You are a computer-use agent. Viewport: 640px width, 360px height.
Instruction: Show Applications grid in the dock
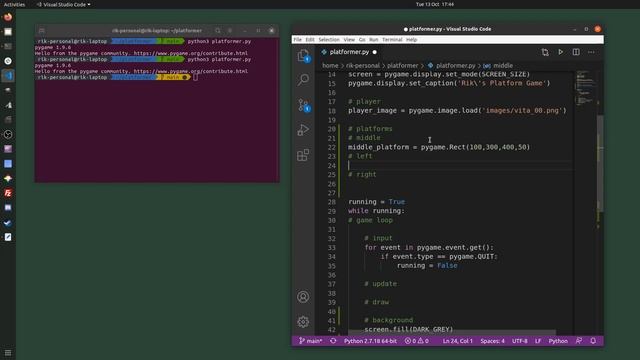[8, 353]
